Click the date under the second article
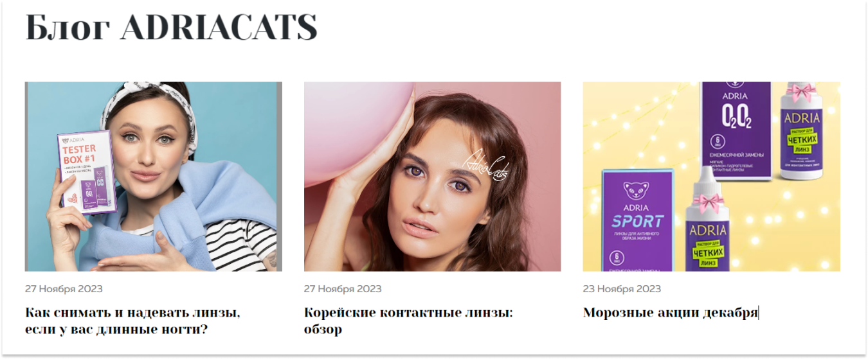 pyautogui.click(x=343, y=289)
